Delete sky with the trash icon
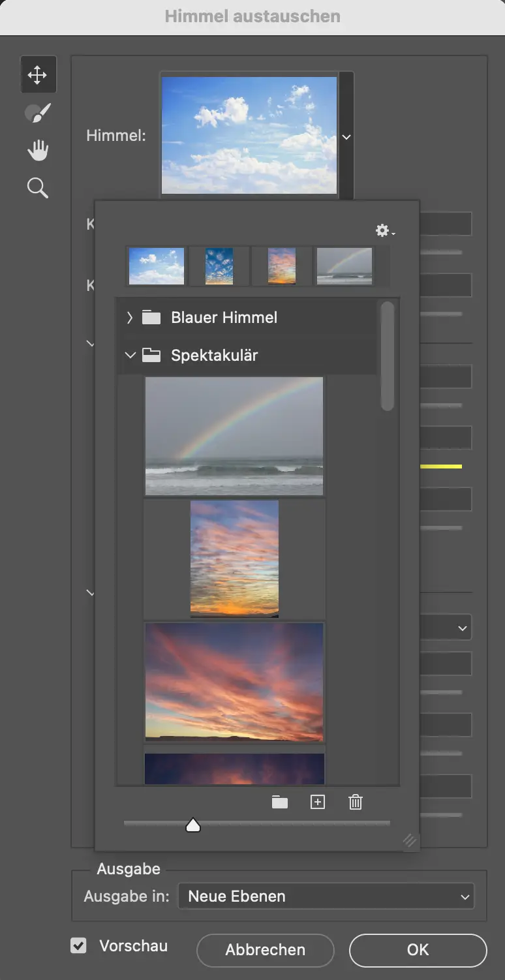Viewport: 505px width, 980px height. click(x=356, y=803)
